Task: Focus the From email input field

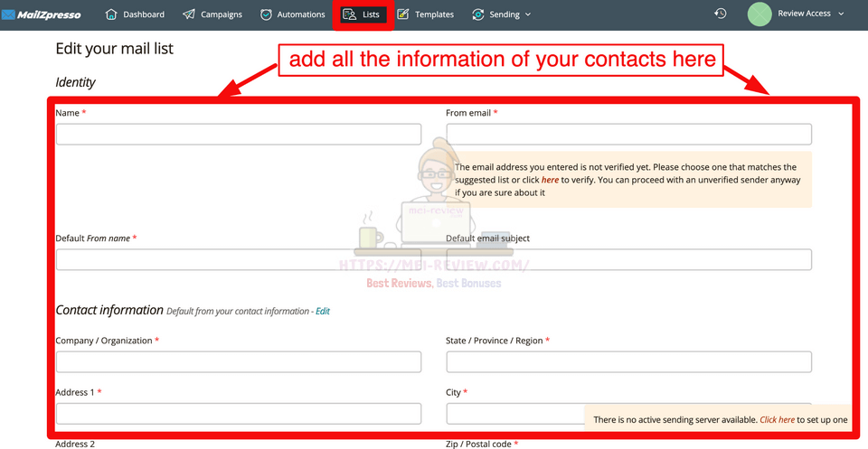Action: (x=628, y=135)
